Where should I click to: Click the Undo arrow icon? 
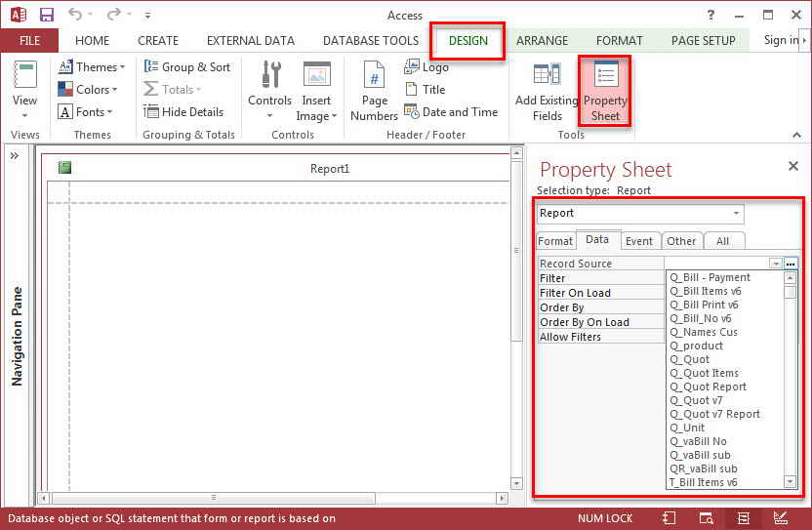[x=75, y=15]
